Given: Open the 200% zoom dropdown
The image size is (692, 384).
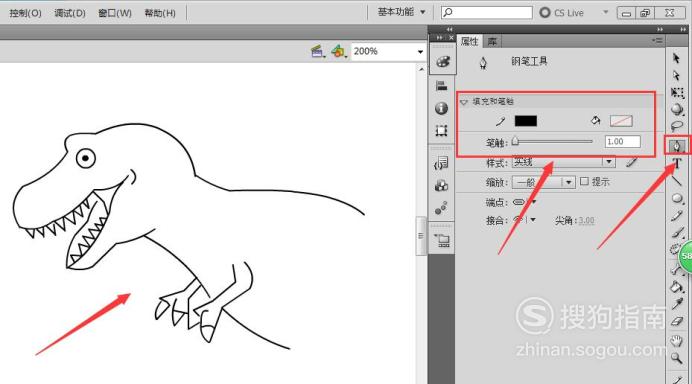Looking at the screenshot, I should click(x=420, y=52).
